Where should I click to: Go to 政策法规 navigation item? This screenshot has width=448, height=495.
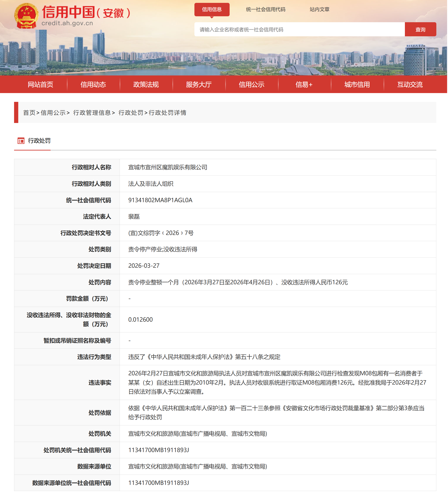pos(146,84)
